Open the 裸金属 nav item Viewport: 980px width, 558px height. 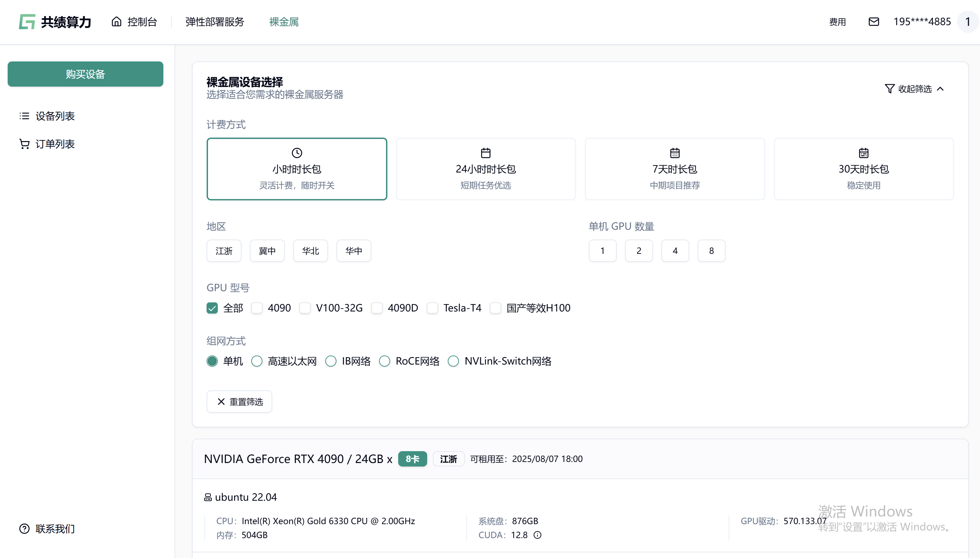click(x=284, y=22)
